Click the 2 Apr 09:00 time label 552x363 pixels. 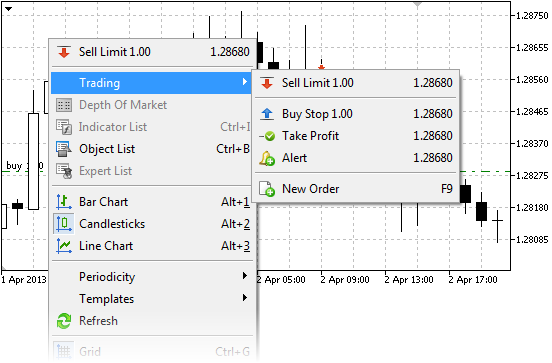click(345, 280)
